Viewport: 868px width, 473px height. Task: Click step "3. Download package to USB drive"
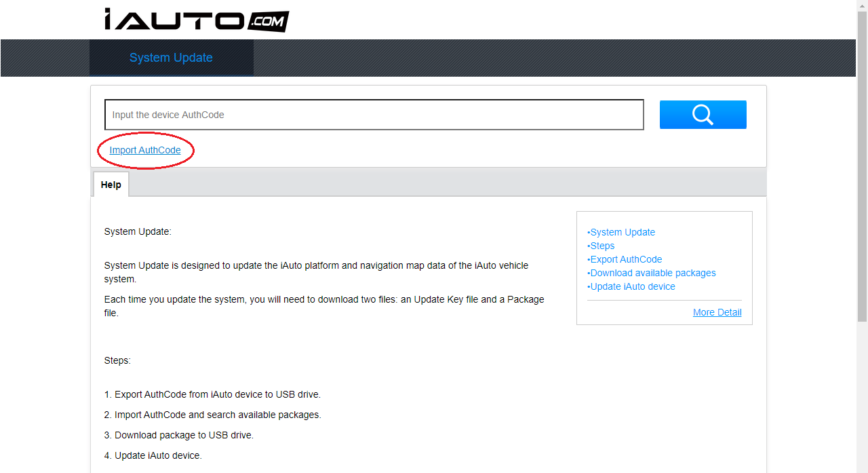pos(179,435)
